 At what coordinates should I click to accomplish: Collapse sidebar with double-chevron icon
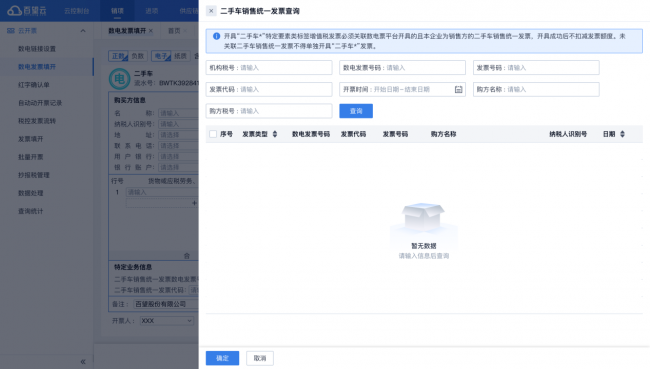click(x=83, y=362)
